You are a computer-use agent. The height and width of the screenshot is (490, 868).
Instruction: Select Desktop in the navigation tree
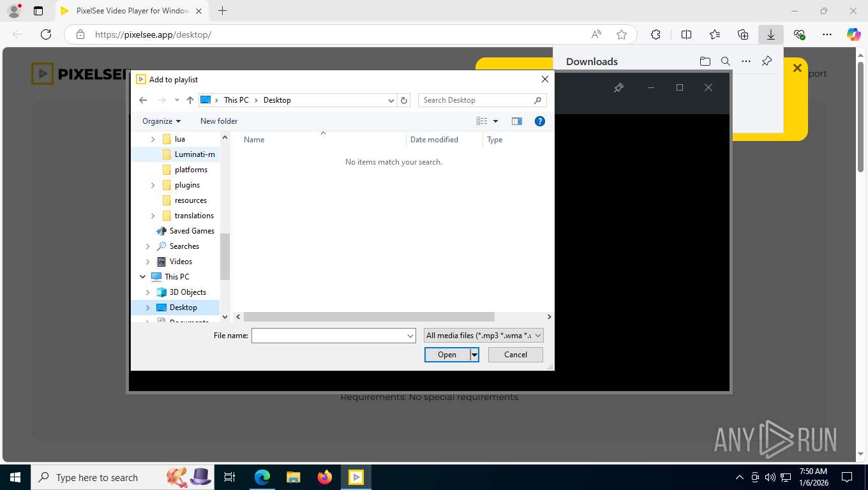(x=183, y=308)
